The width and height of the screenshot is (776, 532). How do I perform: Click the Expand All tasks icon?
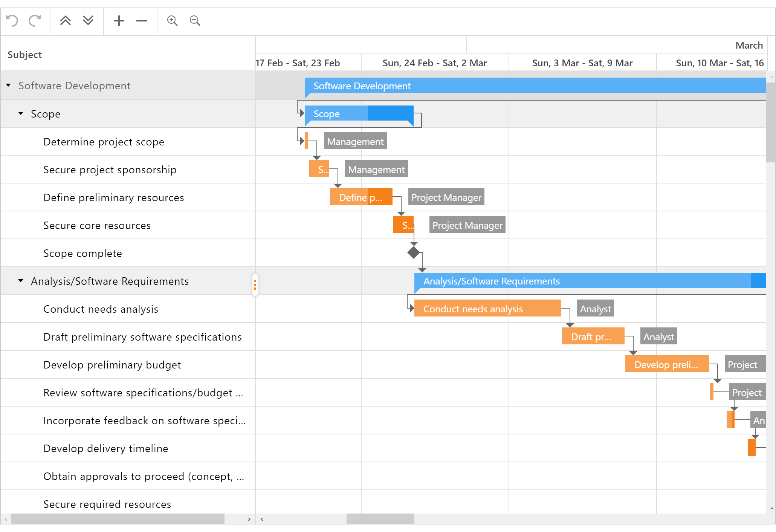click(87, 20)
